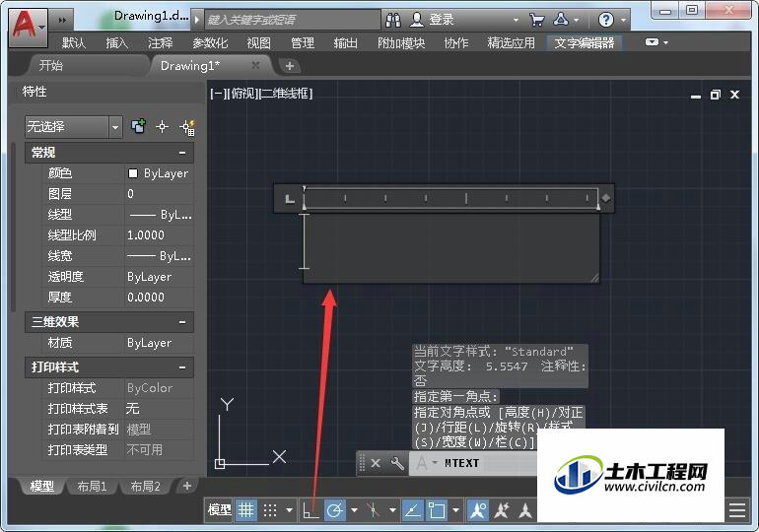Toggle Ortho mode in status bar
The width and height of the screenshot is (759, 532).
pyautogui.click(x=310, y=510)
